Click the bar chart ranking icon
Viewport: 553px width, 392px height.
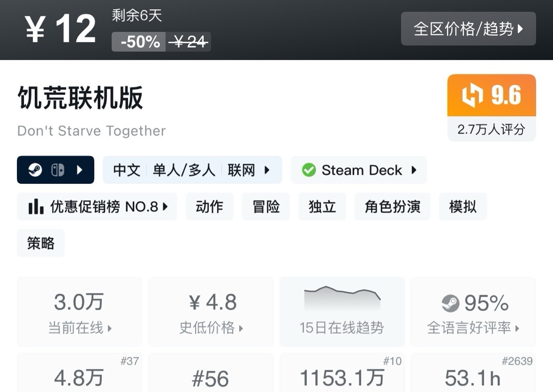tap(36, 206)
